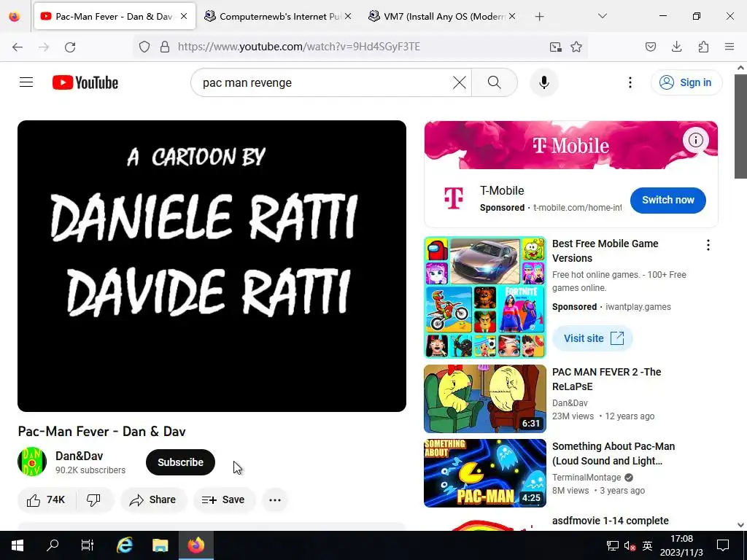Open a new browser tab
The image size is (747, 560).
pyautogui.click(x=539, y=17)
